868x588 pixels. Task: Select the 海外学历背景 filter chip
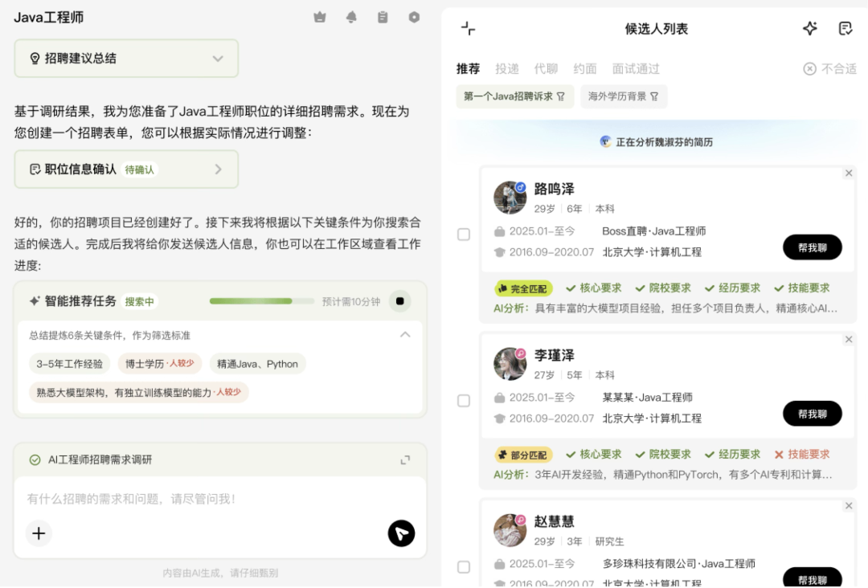point(624,97)
